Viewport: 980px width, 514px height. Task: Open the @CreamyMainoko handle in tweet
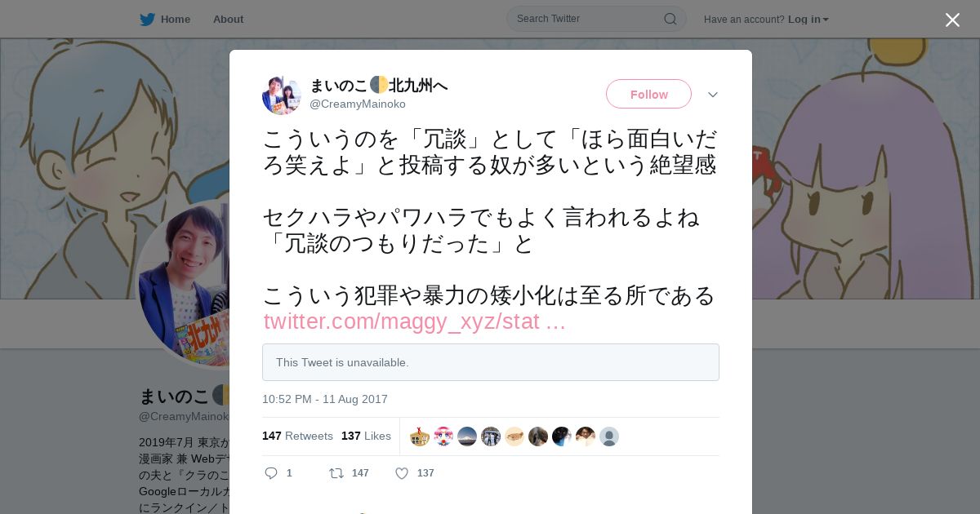tap(358, 104)
